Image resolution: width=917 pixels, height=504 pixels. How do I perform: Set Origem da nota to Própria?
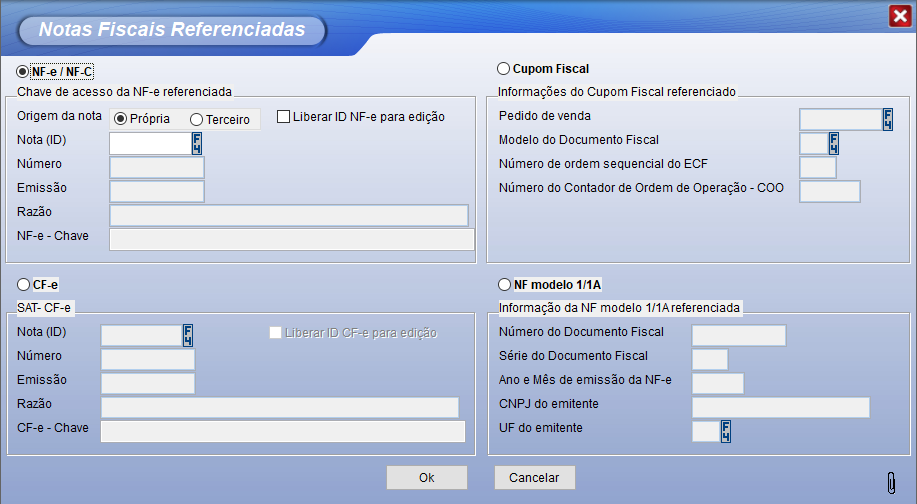coord(121,118)
